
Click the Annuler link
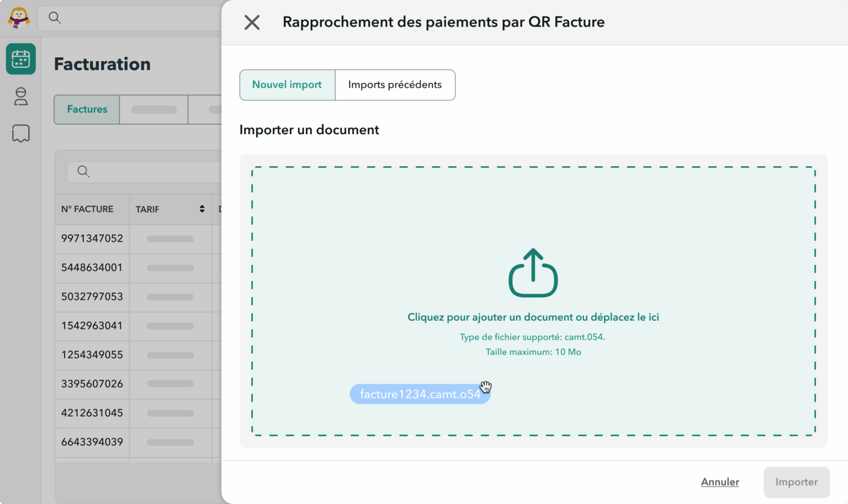pos(720,481)
